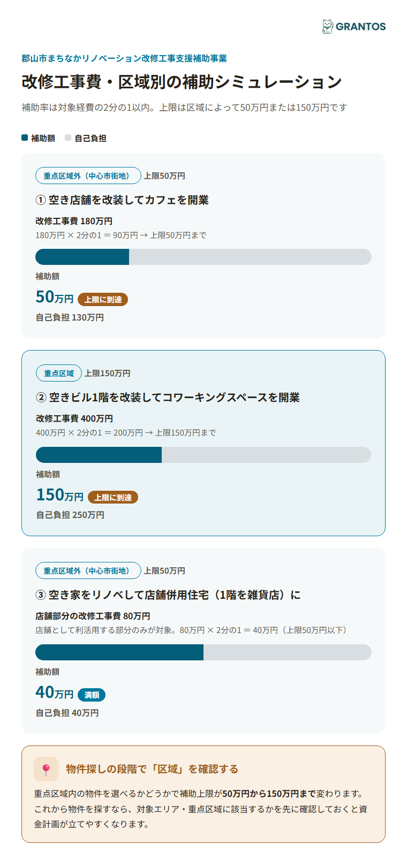The image size is (407, 868).
Task: Click the 150万円 subsidy amount figure
Action: tap(59, 494)
